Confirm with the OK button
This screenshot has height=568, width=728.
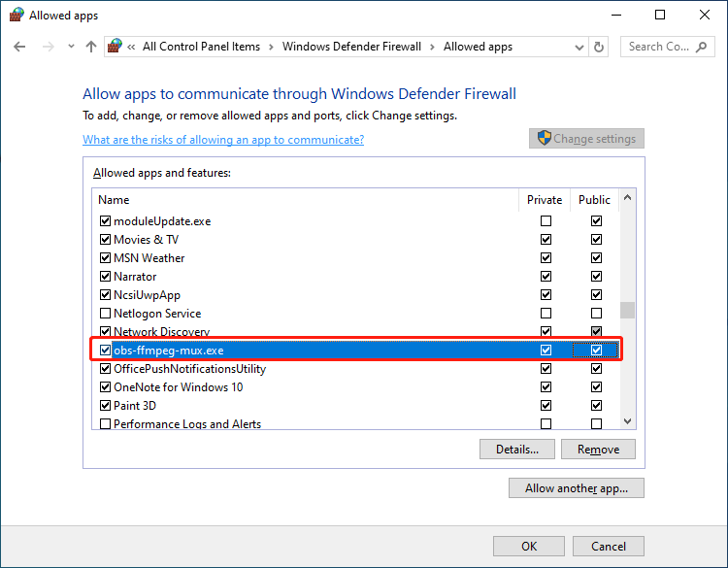(x=529, y=547)
